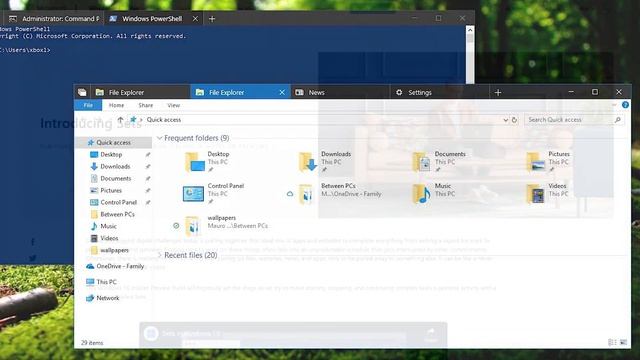This screenshot has height=360, width=640.
Task: Open the View ribbon tab
Action: click(x=173, y=105)
